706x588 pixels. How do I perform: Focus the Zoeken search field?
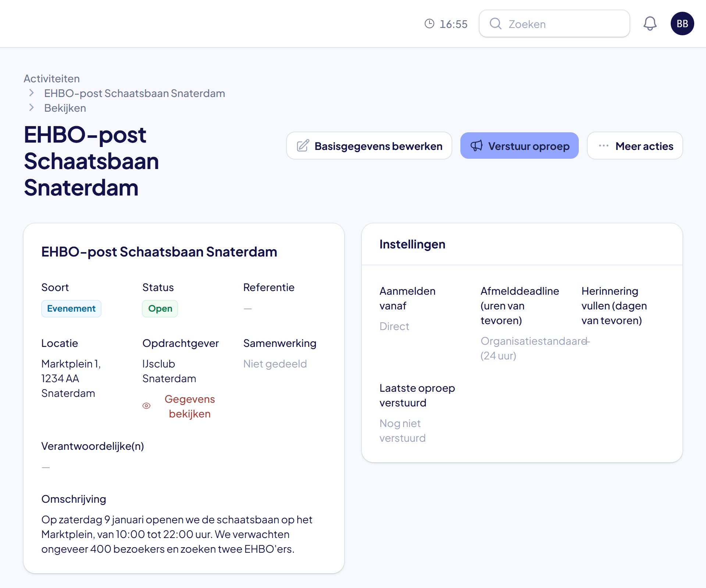(x=554, y=24)
